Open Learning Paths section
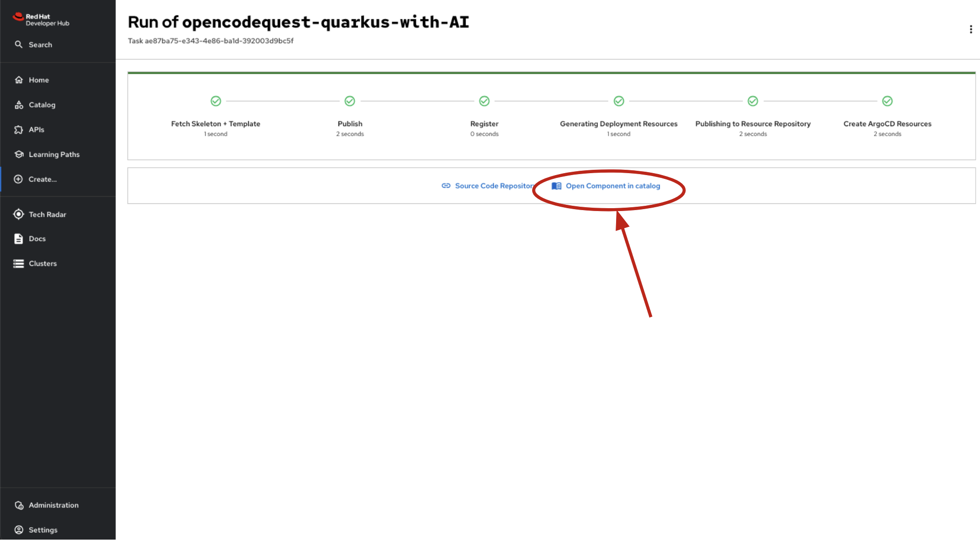The image size is (980, 542). pyautogui.click(x=58, y=154)
